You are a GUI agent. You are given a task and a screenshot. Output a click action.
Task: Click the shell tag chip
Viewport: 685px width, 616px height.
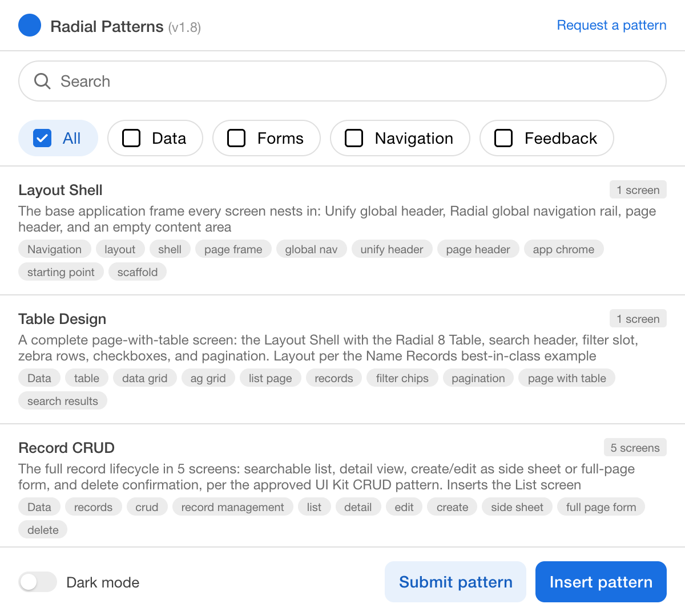(170, 249)
